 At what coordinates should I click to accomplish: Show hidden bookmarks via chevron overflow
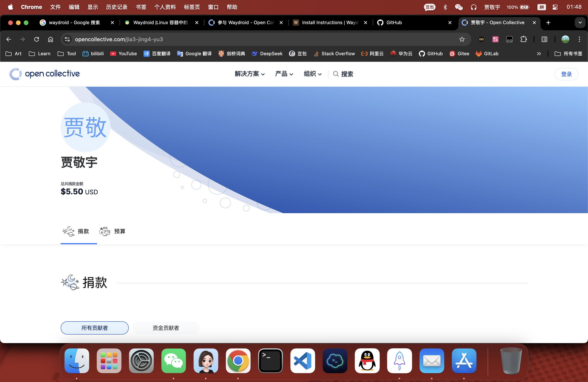tap(539, 54)
